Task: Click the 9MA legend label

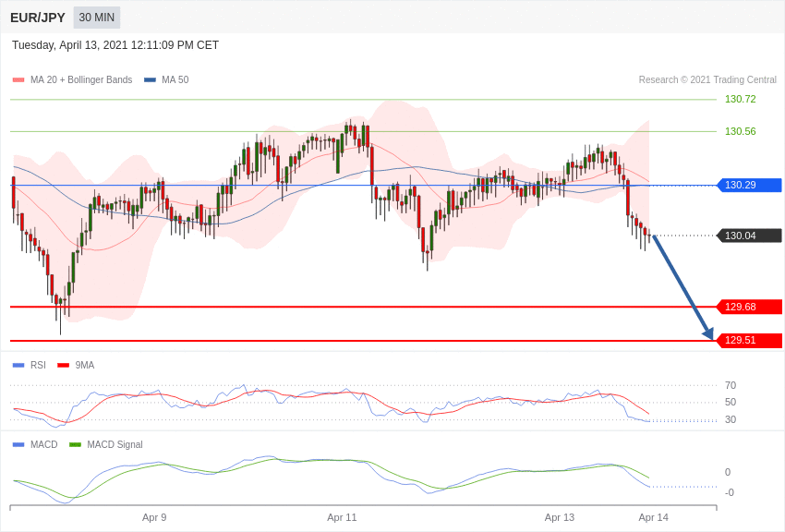Action: click(x=85, y=366)
